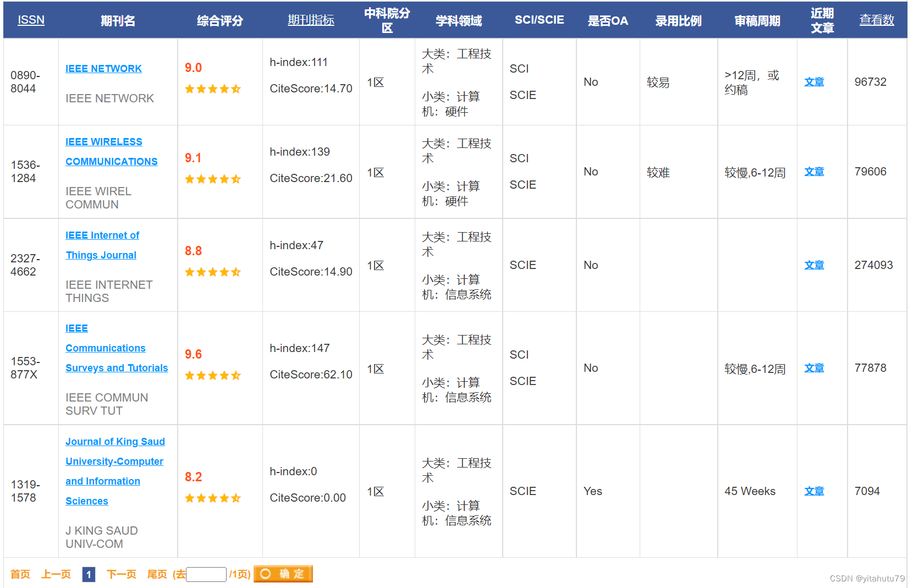Click the 期刊指标 column header link
The width and height of the screenshot is (913, 588).
tap(311, 20)
